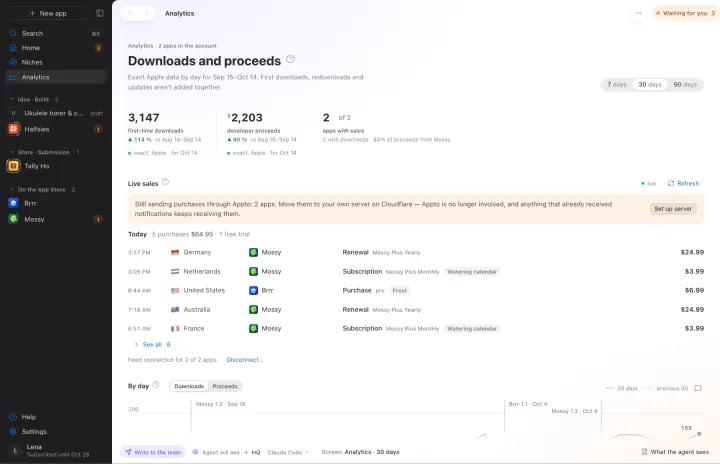Screen dimensions: 720x464
Task: Click Write to the team
Action: click(153, 452)
